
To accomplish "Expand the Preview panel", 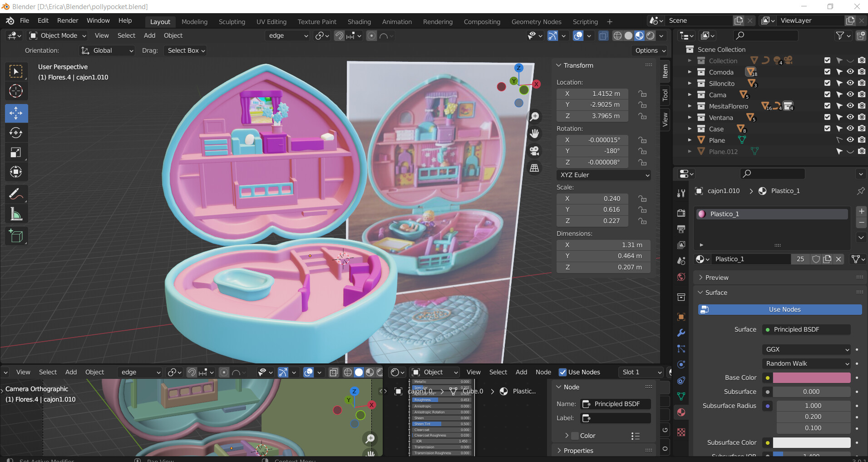I will point(716,278).
